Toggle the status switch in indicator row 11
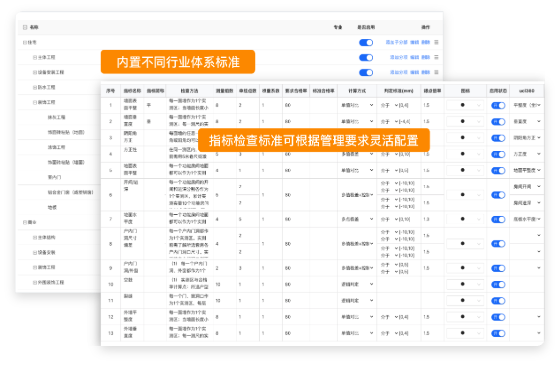The width and height of the screenshot is (560, 365). click(x=498, y=301)
